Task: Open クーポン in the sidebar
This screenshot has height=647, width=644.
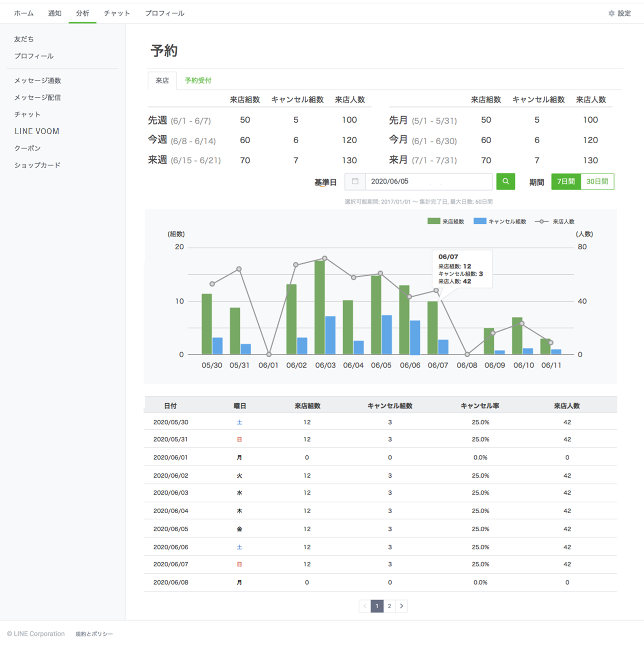Action: [x=27, y=148]
